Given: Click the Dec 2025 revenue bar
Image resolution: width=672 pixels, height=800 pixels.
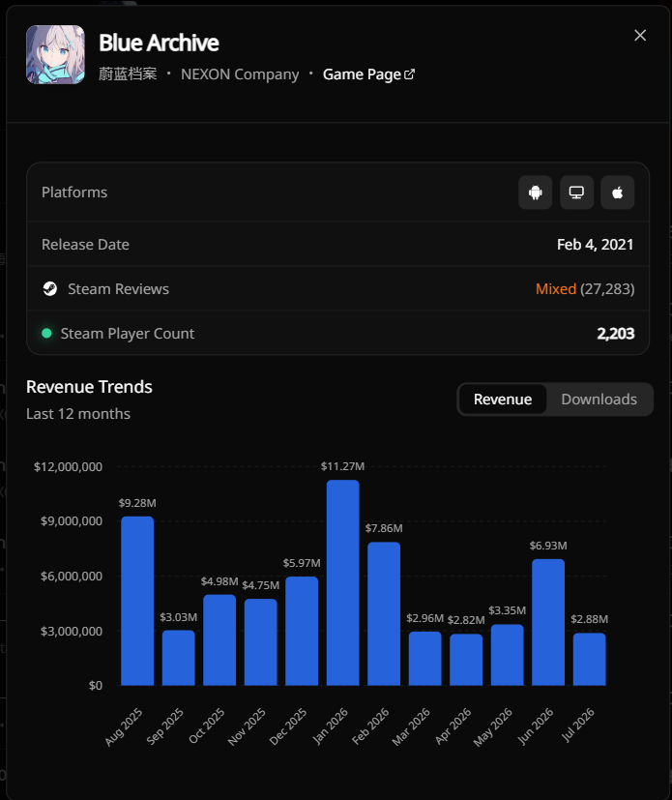Looking at the screenshot, I should click(302, 631).
